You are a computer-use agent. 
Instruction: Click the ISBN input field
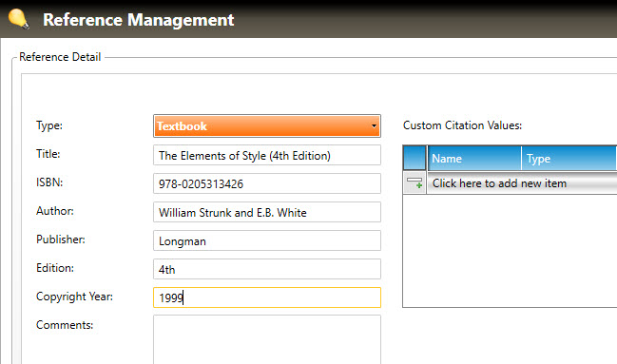[267, 183]
